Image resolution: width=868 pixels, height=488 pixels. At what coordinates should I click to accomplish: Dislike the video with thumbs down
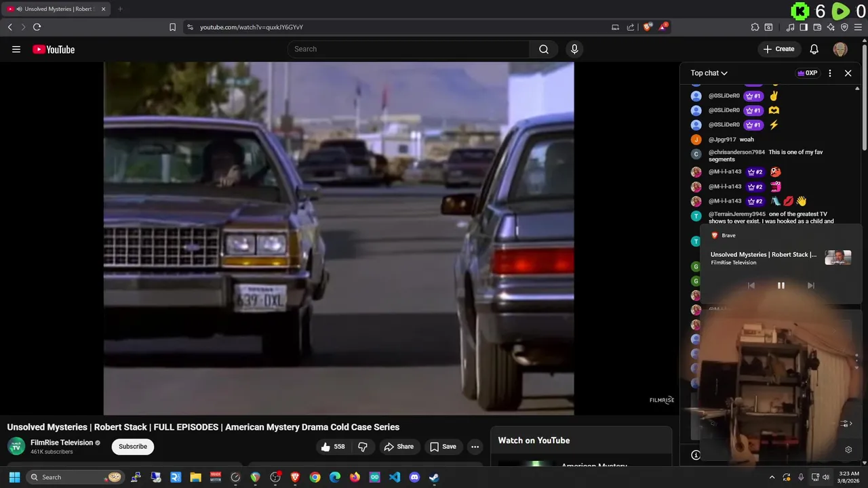(363, 447)
